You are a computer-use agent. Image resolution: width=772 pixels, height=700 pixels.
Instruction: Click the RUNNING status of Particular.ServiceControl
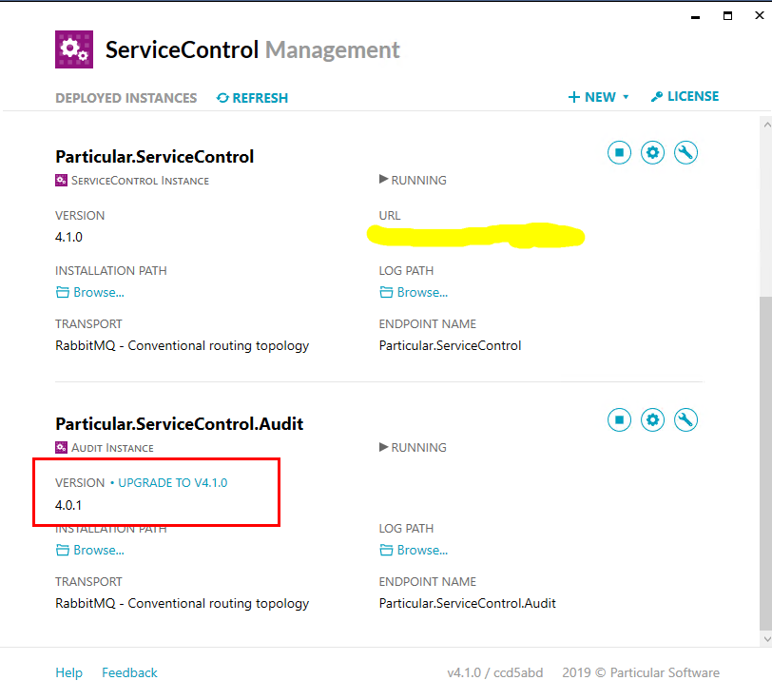click(x=413, y=181)
